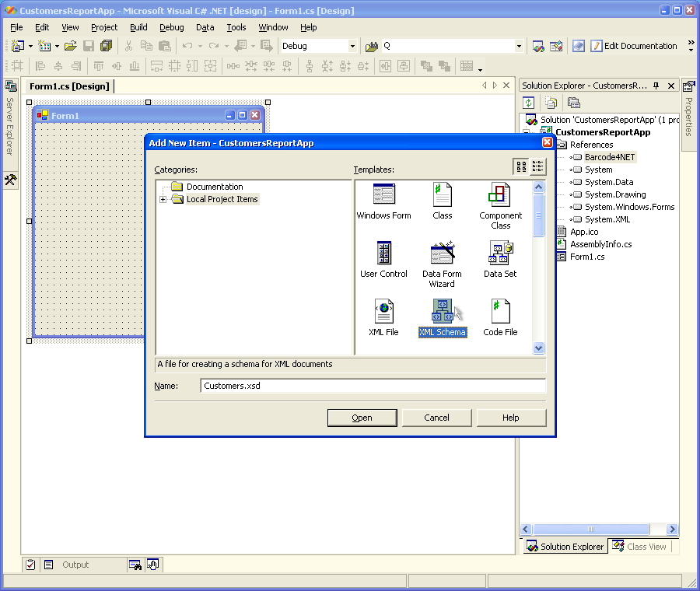
Task: Pick the User Control template
Action: pos(383,254)
